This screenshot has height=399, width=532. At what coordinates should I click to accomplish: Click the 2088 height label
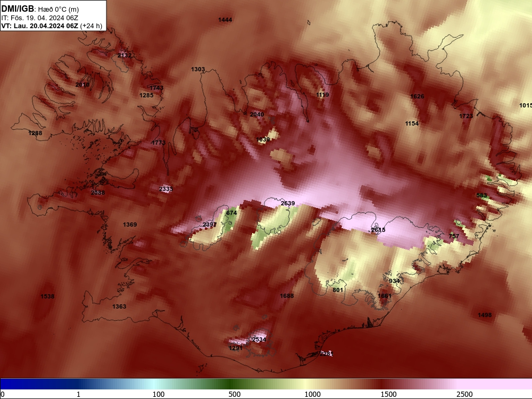point(98,193)
